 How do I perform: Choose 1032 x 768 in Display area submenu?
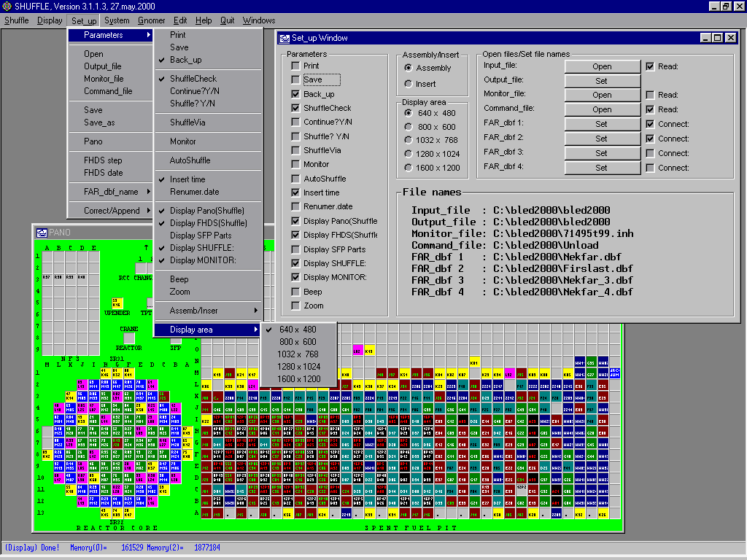pyautogui.click(x=298, y=354)
